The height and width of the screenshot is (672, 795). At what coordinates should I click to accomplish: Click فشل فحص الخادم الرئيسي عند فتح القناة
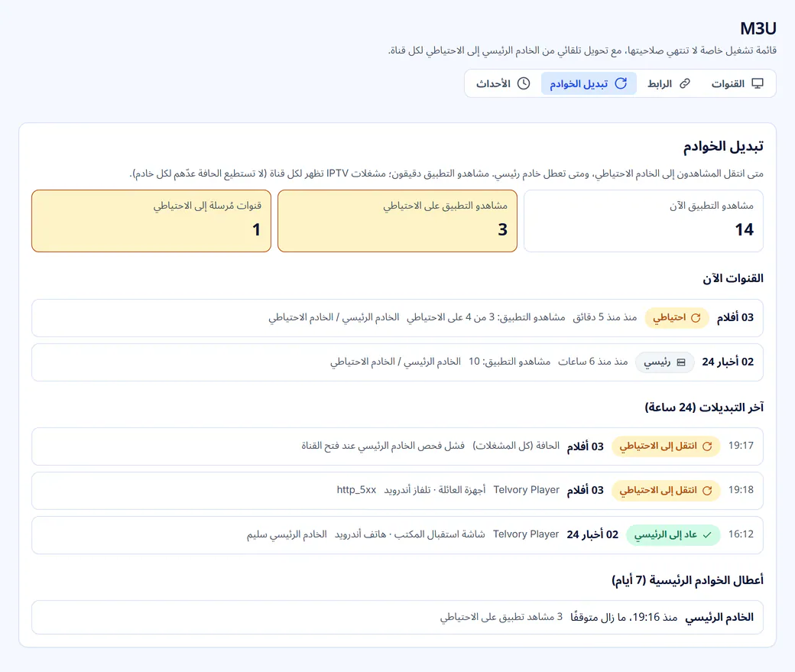pyautogui.click(x=383, y=446)
